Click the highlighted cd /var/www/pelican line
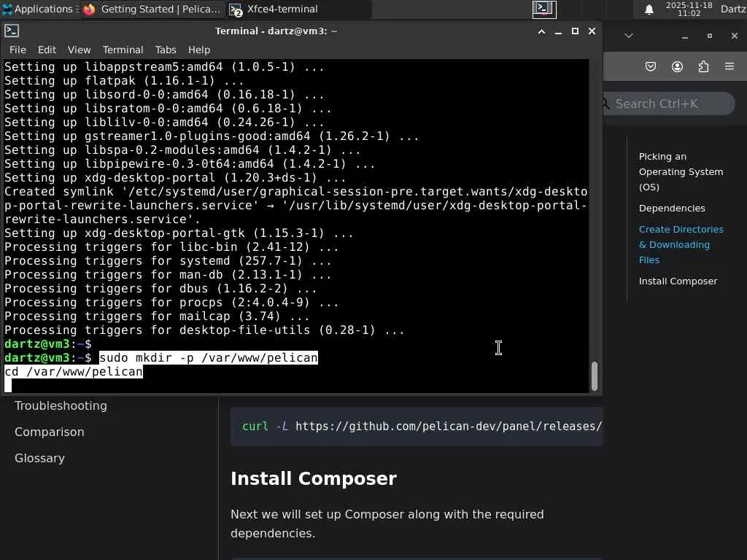This screenshot has width=747, height=560. coord(74,371)
